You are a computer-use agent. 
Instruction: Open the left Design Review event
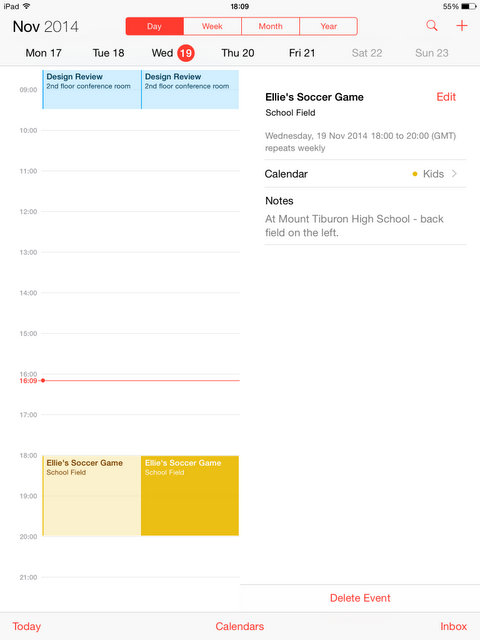91,89
